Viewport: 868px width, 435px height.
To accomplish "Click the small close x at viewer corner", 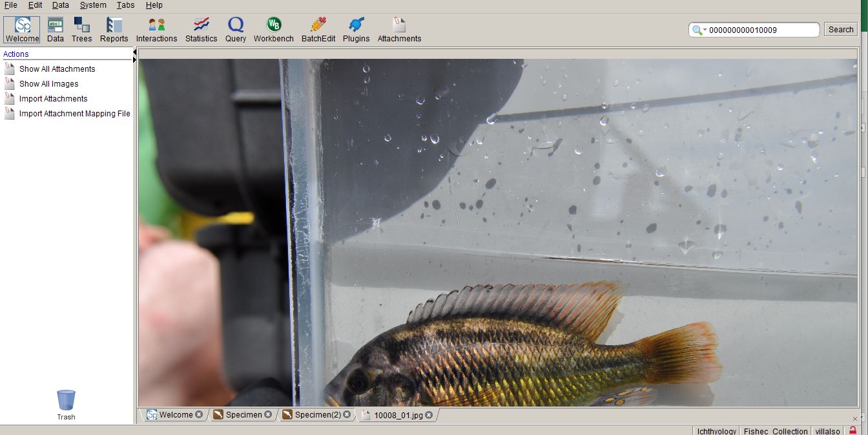I will pos(855,419).
